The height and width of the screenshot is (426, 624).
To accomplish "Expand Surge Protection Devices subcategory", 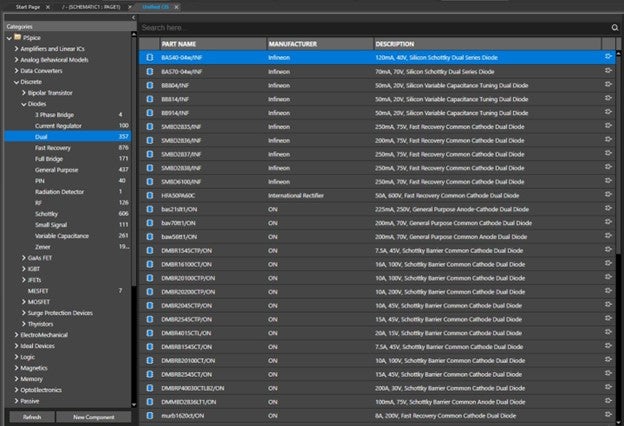I will point(24,313).
